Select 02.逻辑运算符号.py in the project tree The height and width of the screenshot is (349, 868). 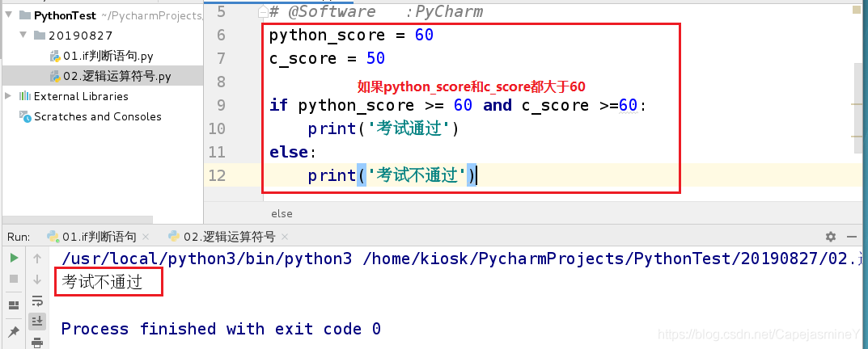click(x=116, y=76)
